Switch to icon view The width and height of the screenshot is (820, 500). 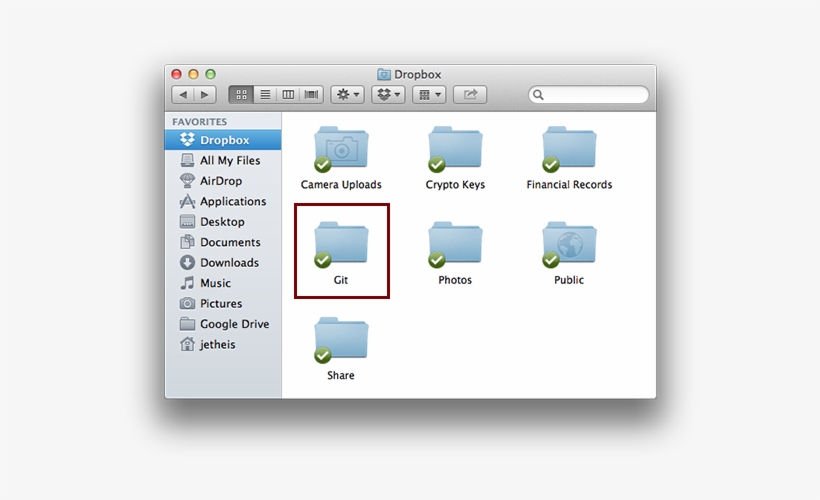241,95
